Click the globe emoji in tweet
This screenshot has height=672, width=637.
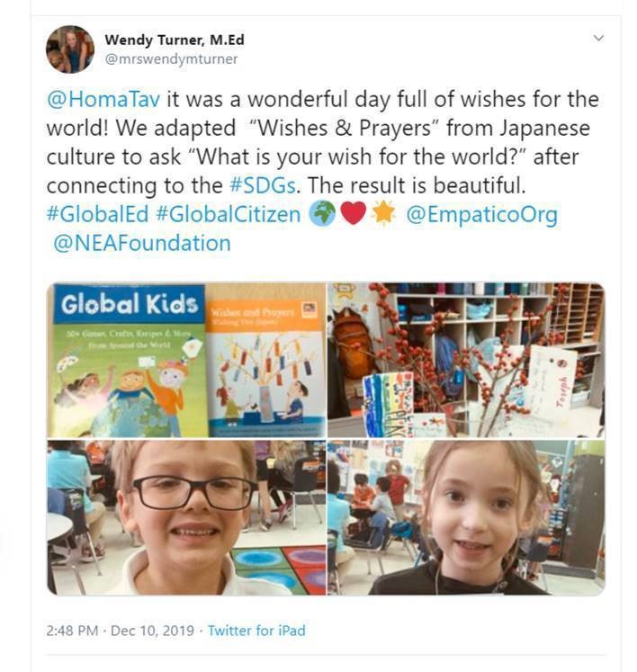pyautogui.click(x=322, y=213)
